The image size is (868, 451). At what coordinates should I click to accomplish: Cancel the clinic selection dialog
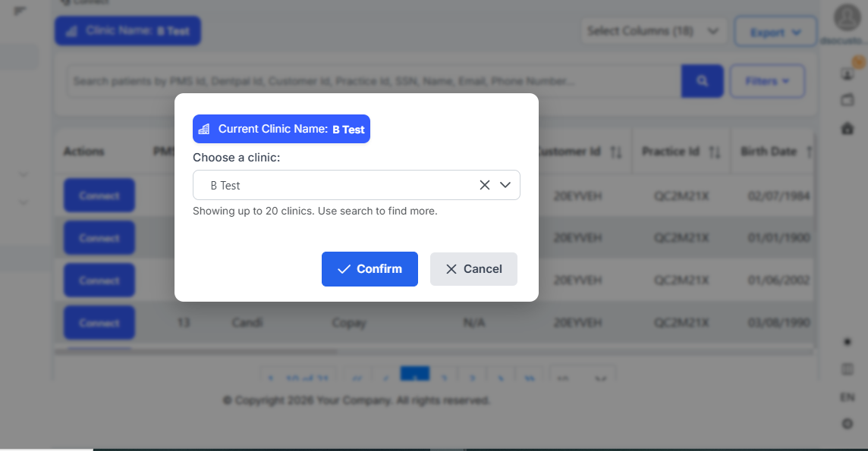[x=473, y=269]
